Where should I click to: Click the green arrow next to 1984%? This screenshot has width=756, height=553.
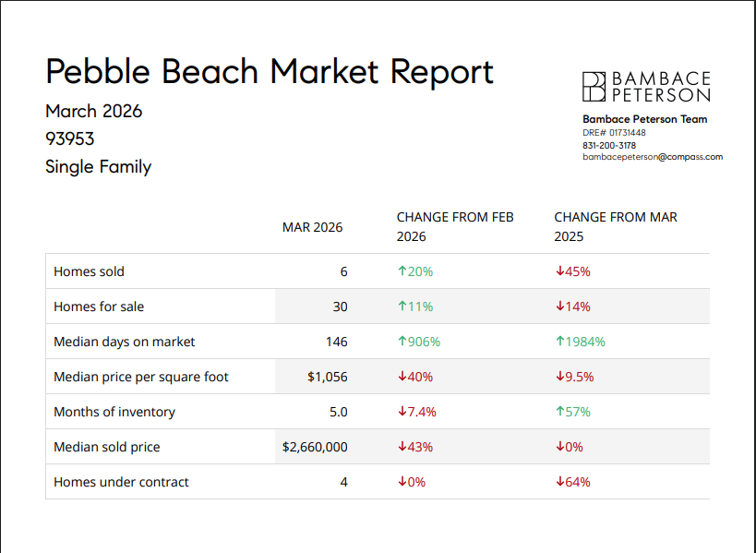tap(559, 342)
